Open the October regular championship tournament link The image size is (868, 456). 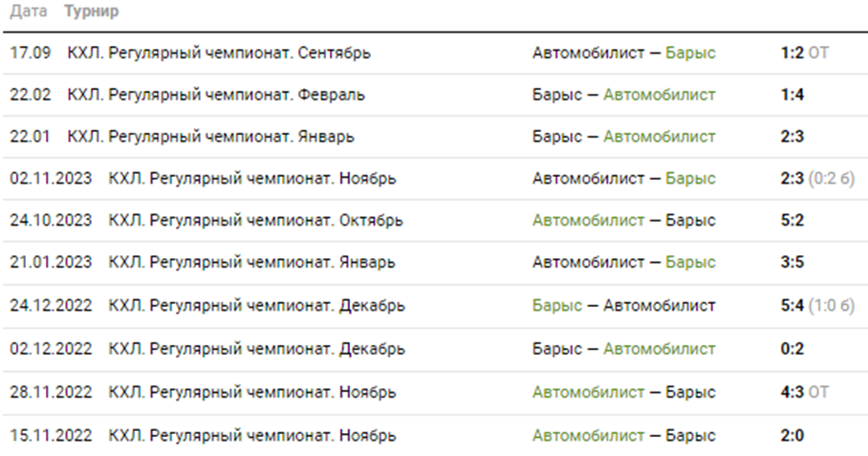pyautogui.click(x=255, y=221)
